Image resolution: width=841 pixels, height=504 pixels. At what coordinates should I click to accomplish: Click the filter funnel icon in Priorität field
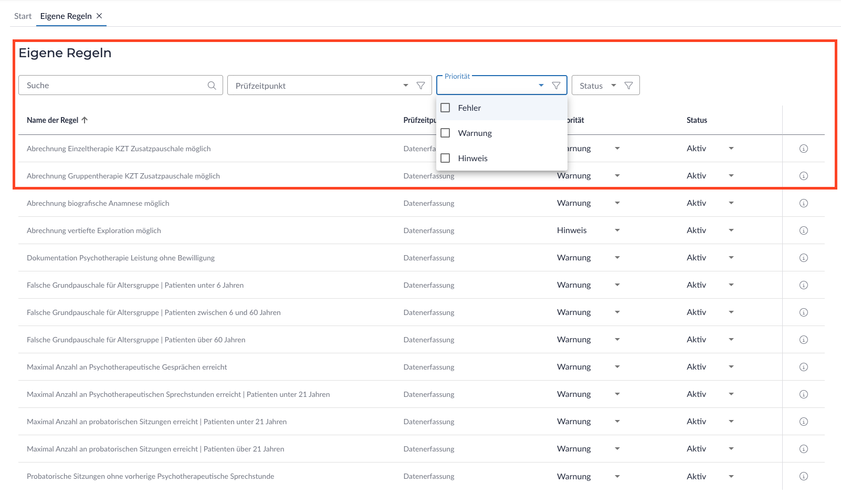tap(556, 86)
